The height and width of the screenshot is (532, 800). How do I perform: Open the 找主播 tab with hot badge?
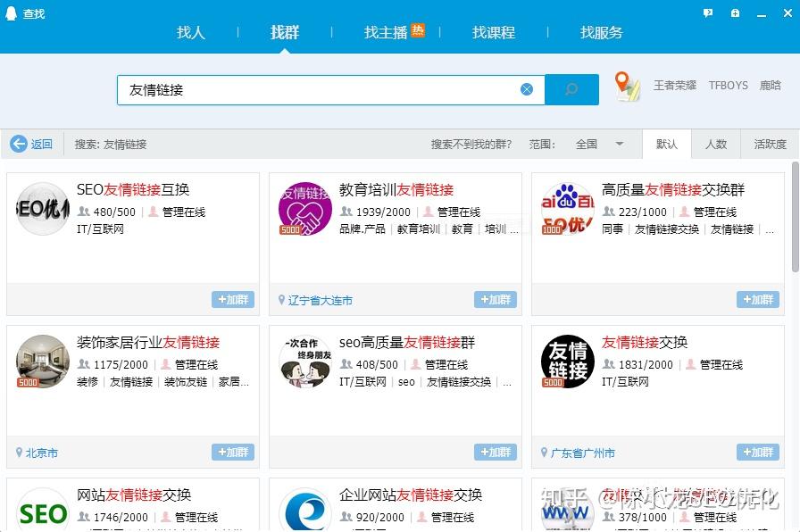(x=385, y=33)
